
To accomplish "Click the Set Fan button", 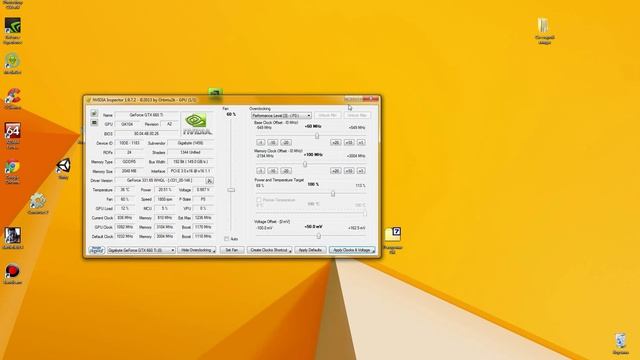I will point(232,250).
